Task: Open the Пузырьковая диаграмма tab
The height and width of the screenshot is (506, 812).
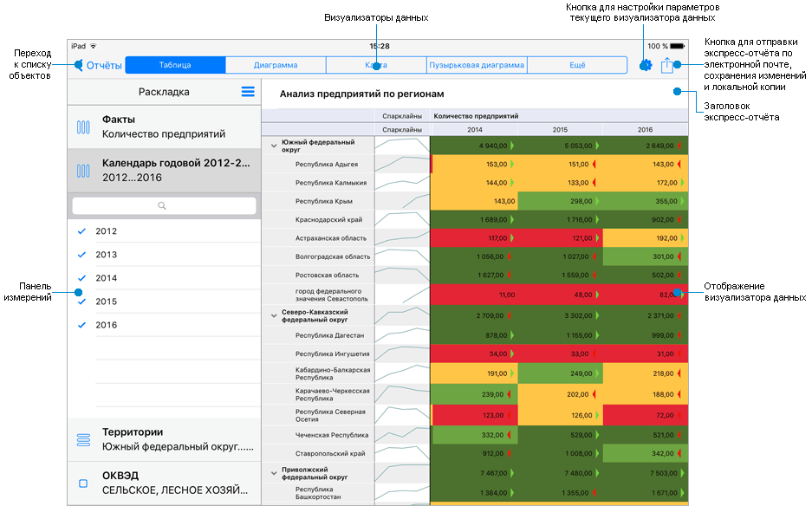Action: point(477,65)
